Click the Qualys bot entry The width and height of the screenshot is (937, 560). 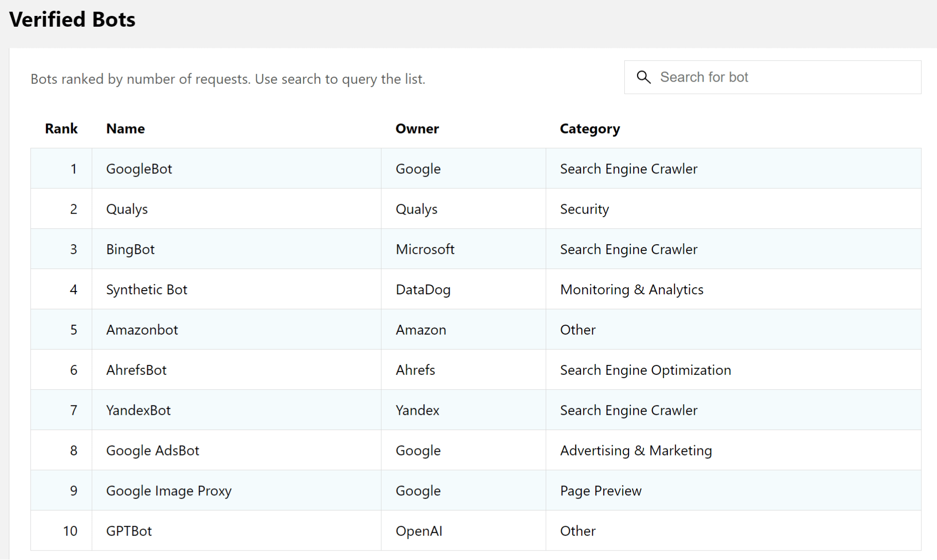[127, 209]
